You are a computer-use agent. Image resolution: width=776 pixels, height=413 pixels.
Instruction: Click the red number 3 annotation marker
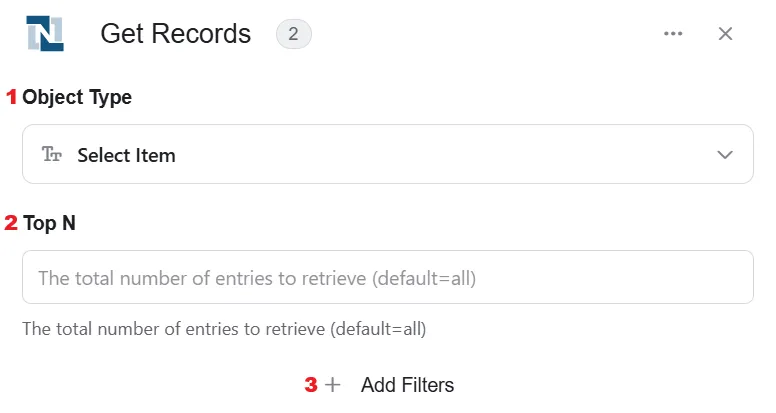311,385
